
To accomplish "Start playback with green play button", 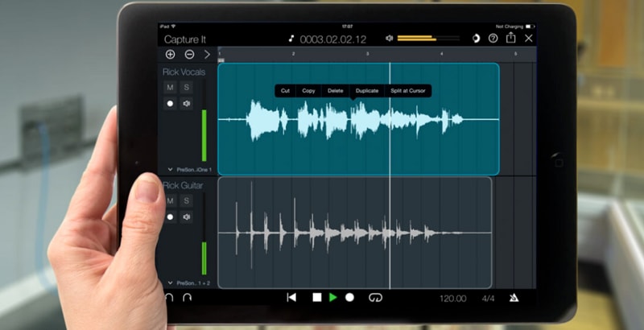I will click(333, 298).
